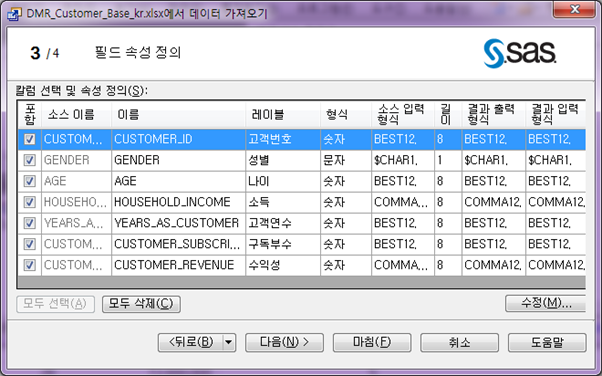Viewport: 602px width, 376px height.
Task: Click the 모두 삭제(C) button
Action: 141,304
